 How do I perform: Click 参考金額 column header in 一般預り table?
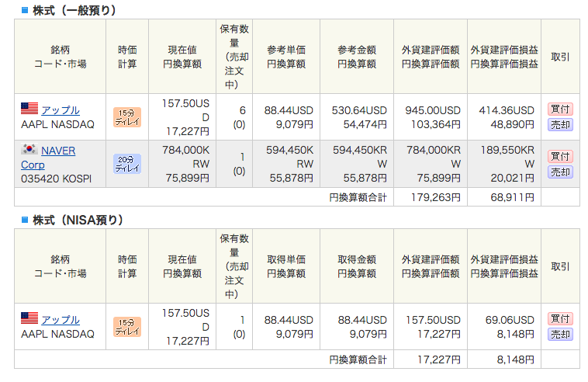point(357,57)
